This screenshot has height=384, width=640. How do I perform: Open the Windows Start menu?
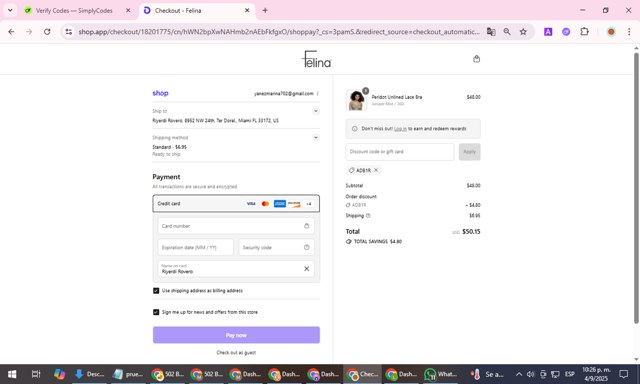[x=12, y=374]
